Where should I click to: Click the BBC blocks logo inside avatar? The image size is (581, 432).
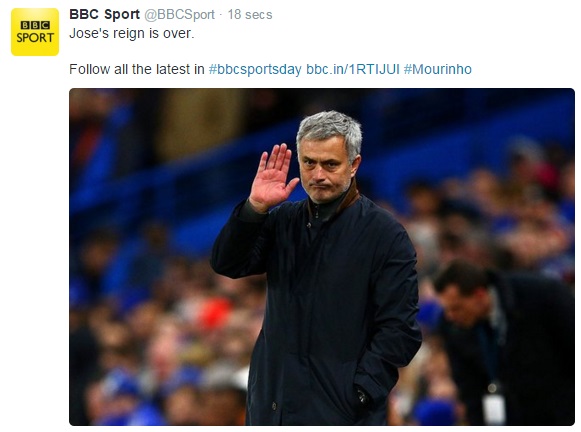coord(35,25)
